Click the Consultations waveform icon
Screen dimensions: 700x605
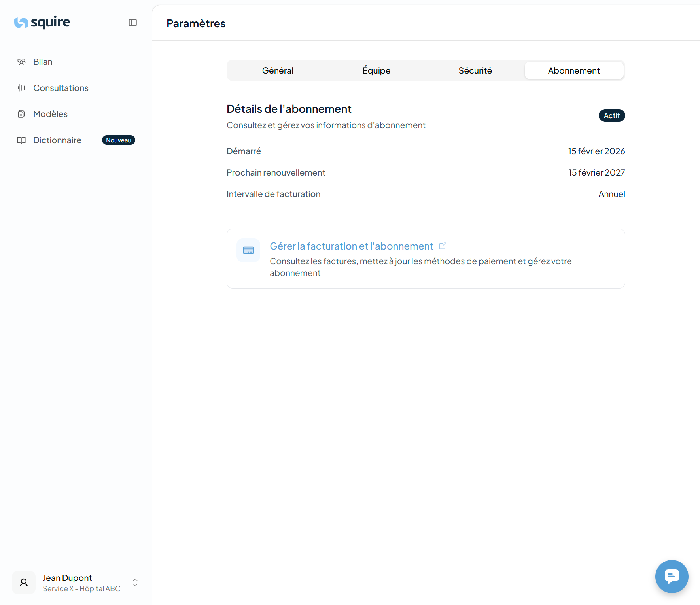click(x=21, y=88)
